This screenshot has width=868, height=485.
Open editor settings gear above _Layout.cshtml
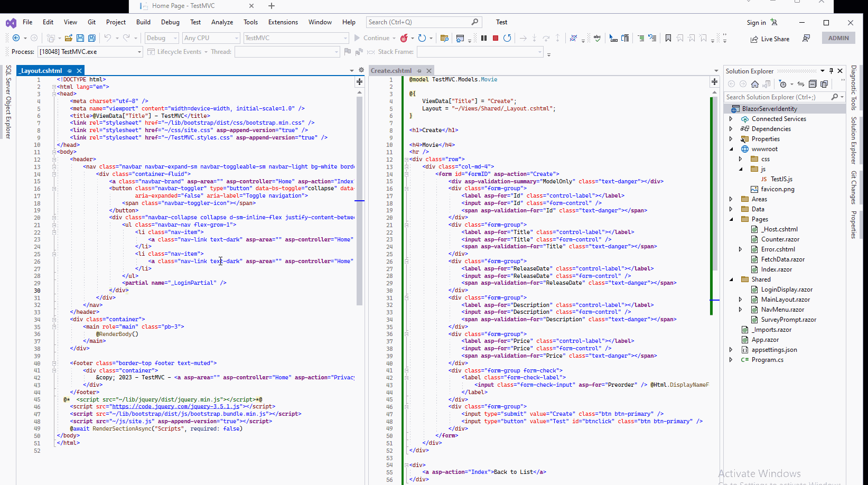pos(361,70)
